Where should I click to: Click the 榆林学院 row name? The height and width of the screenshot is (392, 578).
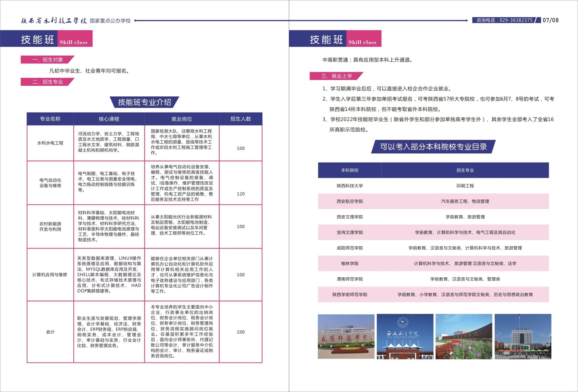(x=350, y=264)
